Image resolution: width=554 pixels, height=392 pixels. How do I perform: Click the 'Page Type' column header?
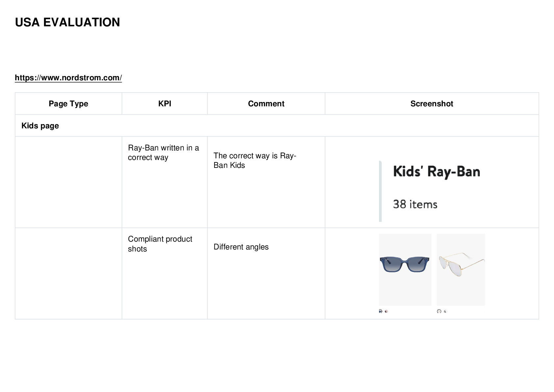[x=68, y=104]
